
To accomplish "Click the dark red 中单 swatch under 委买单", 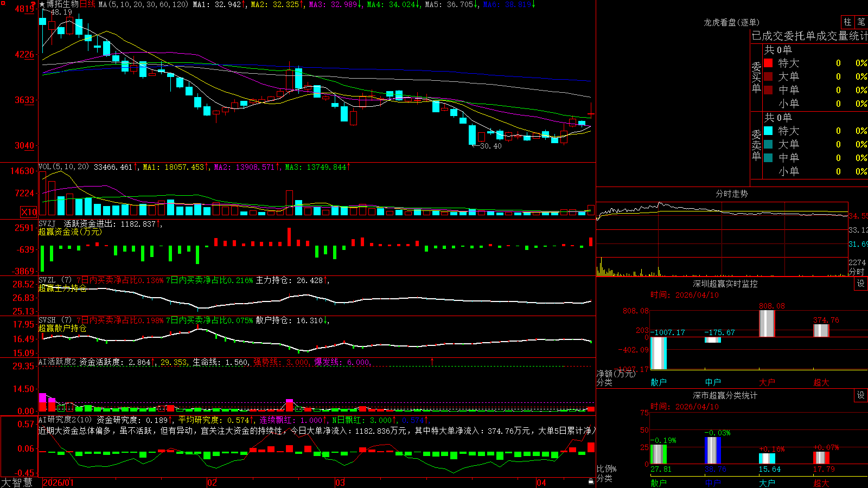I will [x=768, y=90].
